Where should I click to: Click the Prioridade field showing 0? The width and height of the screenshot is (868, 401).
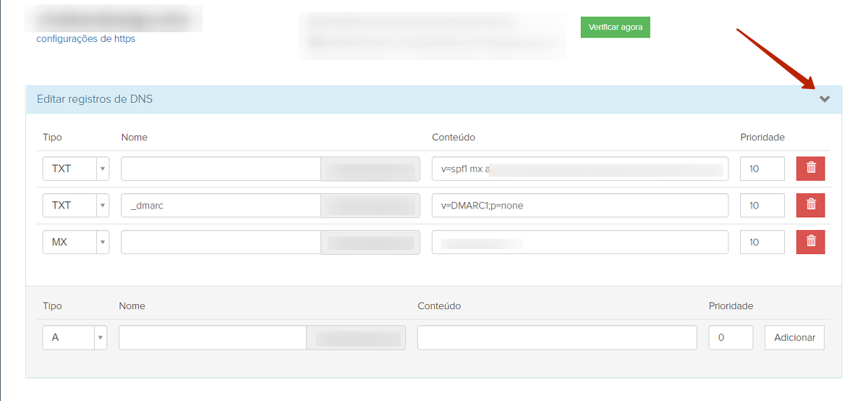point(731,337)
